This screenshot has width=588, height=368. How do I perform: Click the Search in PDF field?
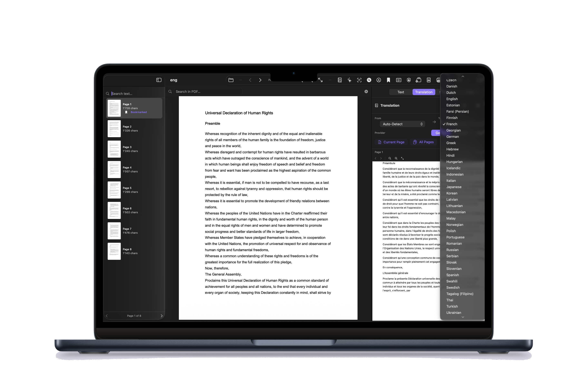tap(208, 92)
